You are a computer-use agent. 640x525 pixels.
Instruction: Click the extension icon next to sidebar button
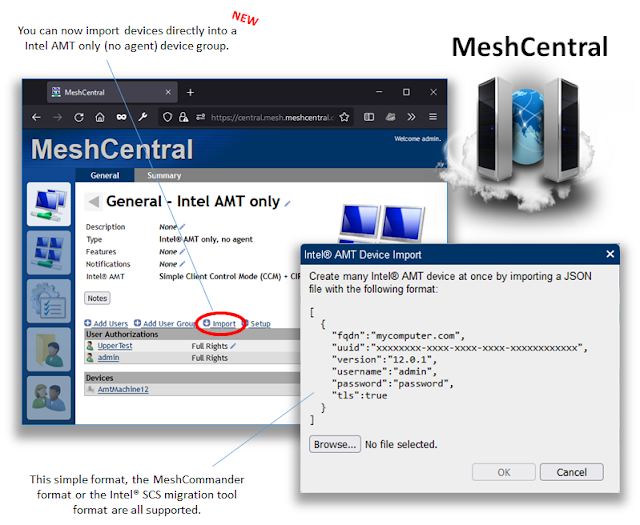(x=391, y=118)
